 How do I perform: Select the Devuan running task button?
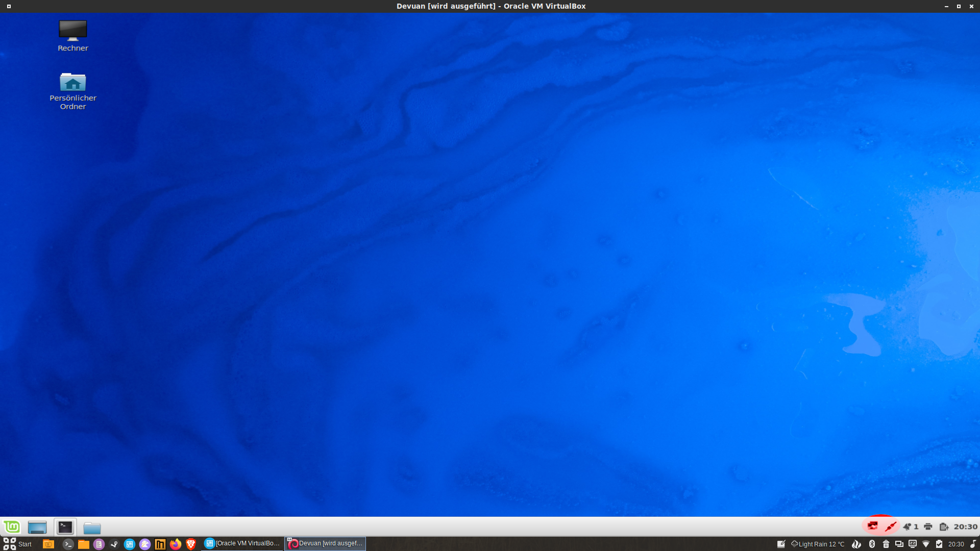tap(325, 543)
